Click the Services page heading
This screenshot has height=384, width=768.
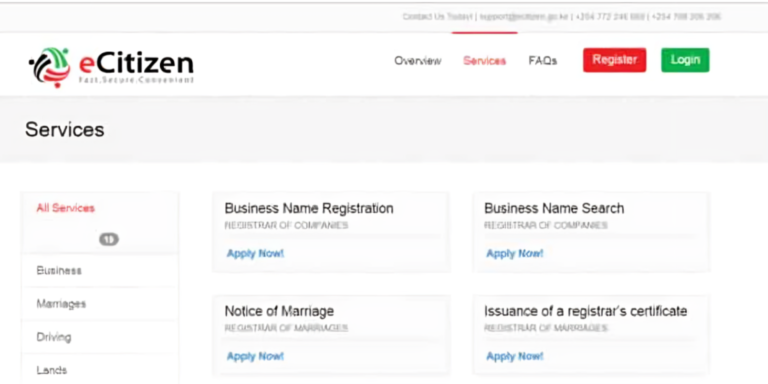point(65,130)
